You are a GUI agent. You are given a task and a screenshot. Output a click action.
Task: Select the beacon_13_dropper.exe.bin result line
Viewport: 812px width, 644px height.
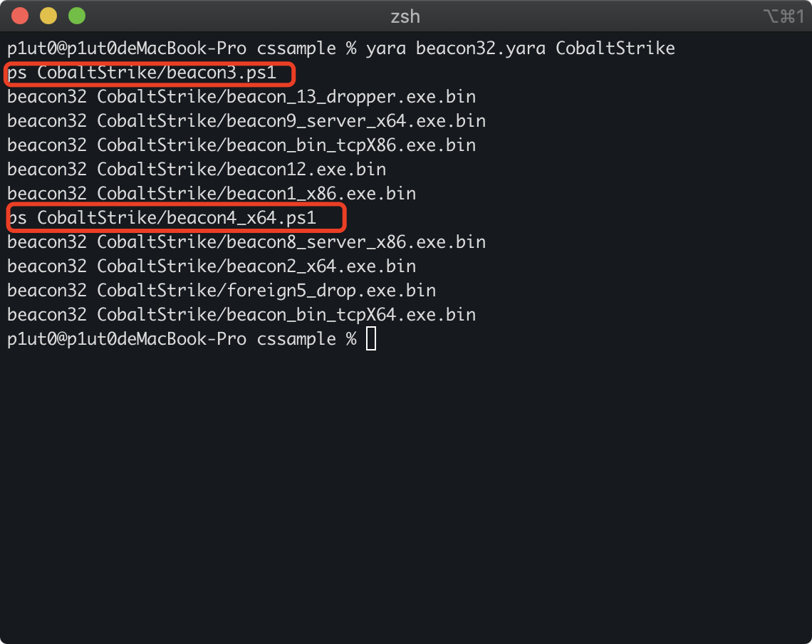click(x=241, y=97)
